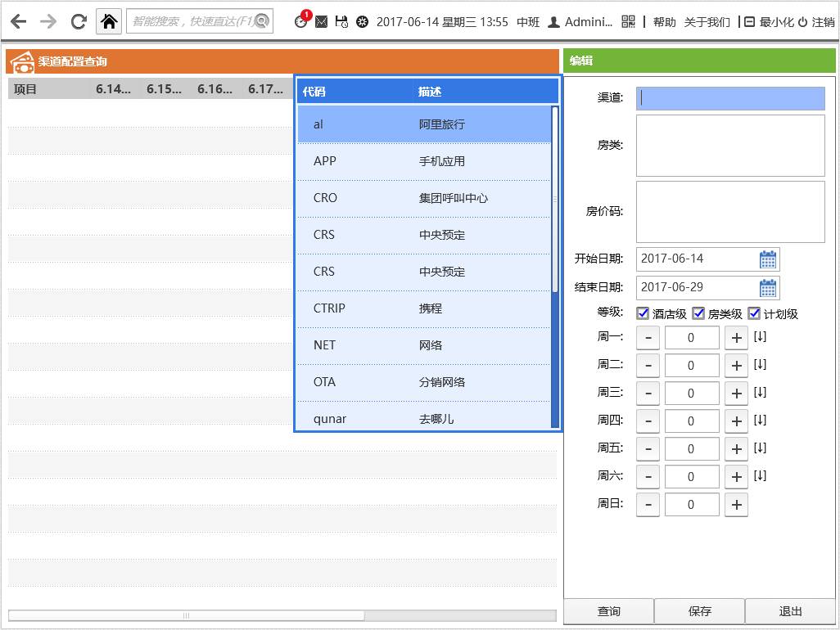Disable the 房类级 checkbox

698,313
